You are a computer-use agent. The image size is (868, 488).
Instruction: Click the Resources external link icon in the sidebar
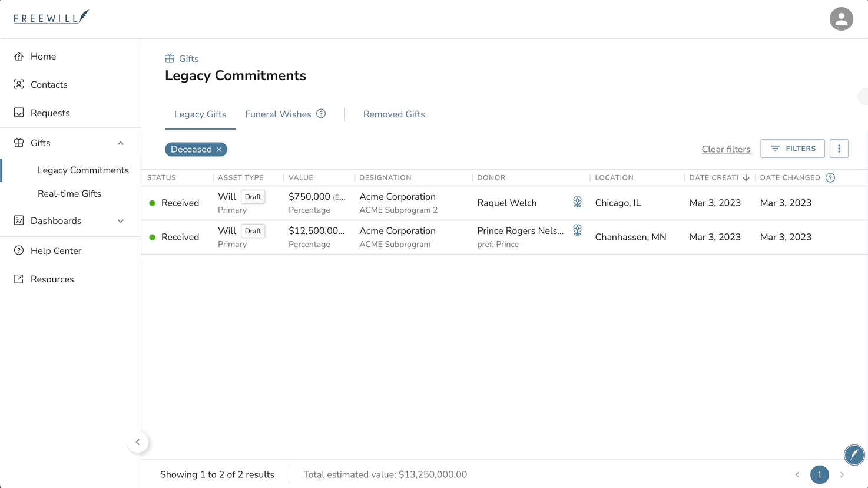pyautogui.click(x=19, y=279)
